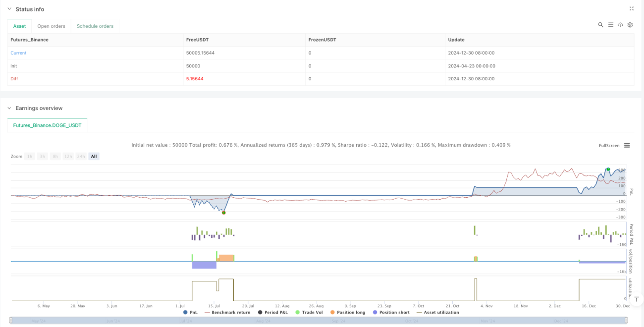Click the cloud download icon

(x=620, y=25)
